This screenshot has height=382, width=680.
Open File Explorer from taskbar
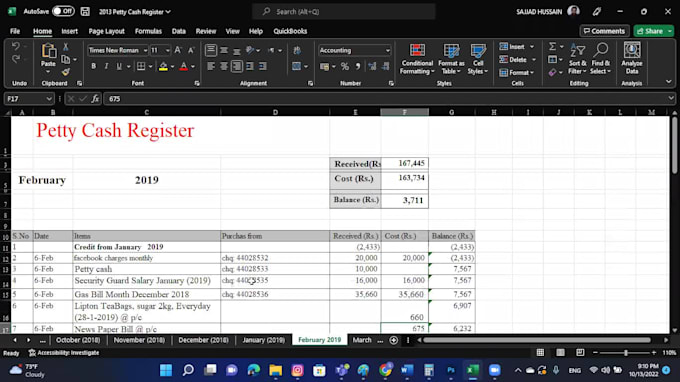[275, 370]
